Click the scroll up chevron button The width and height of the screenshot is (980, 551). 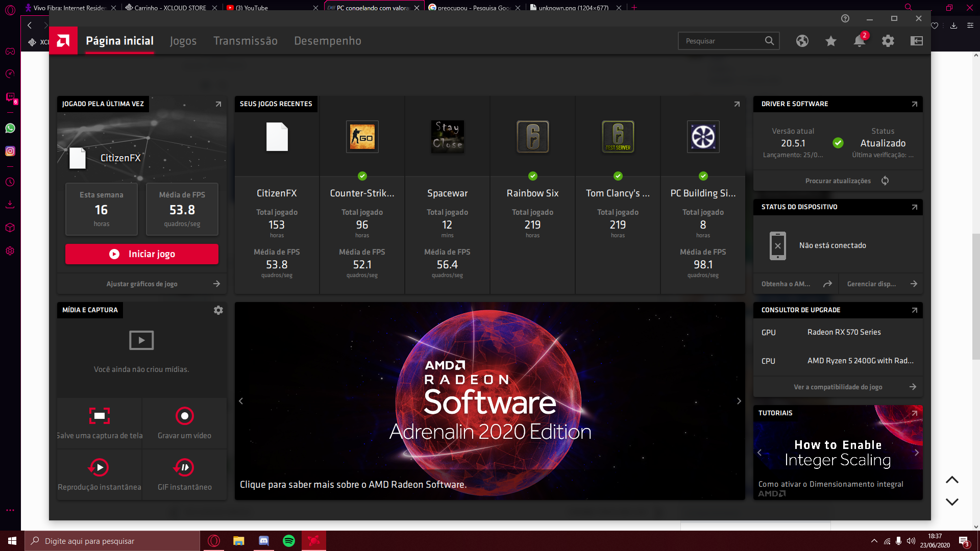[x=952, y=480]
